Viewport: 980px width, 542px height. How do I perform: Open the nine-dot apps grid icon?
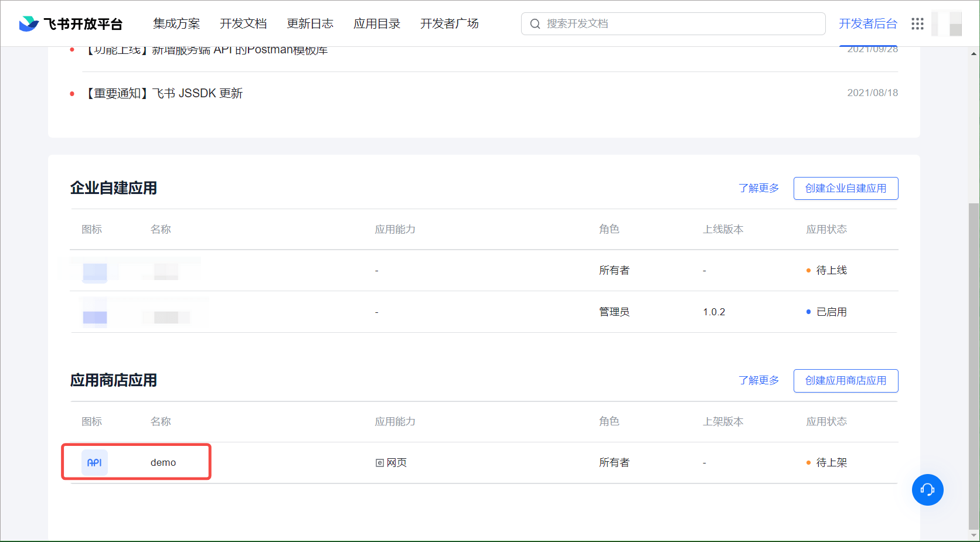click(917, 23)
